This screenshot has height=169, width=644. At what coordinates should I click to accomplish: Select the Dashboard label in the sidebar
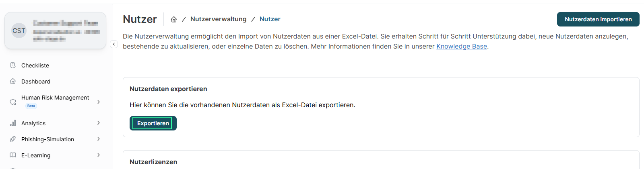point(36,81)
